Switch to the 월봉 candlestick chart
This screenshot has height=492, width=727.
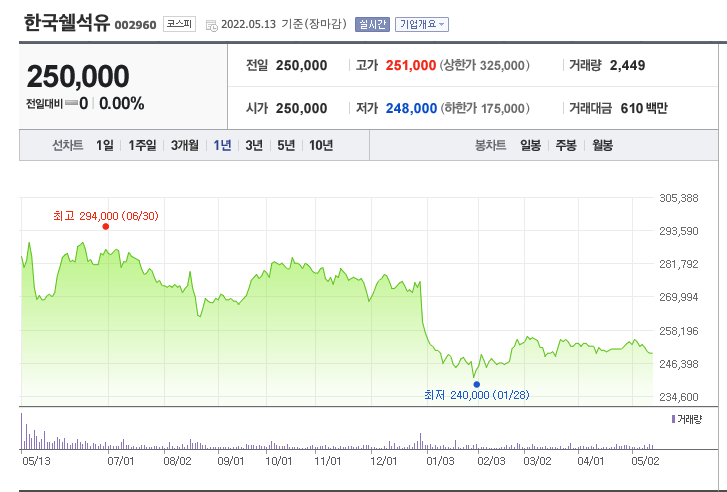point(603,146)
